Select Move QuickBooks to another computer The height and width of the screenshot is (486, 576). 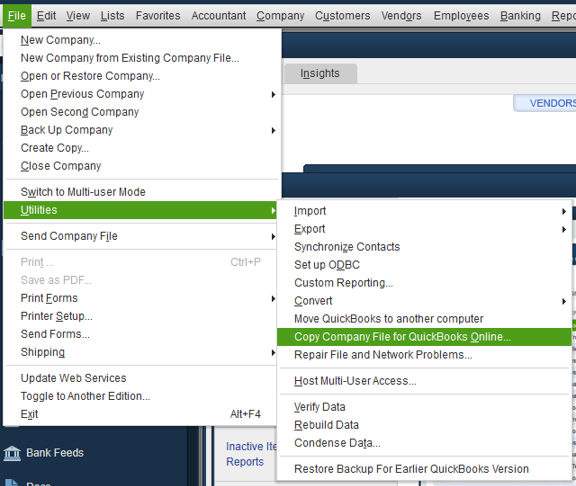(424, 319)
